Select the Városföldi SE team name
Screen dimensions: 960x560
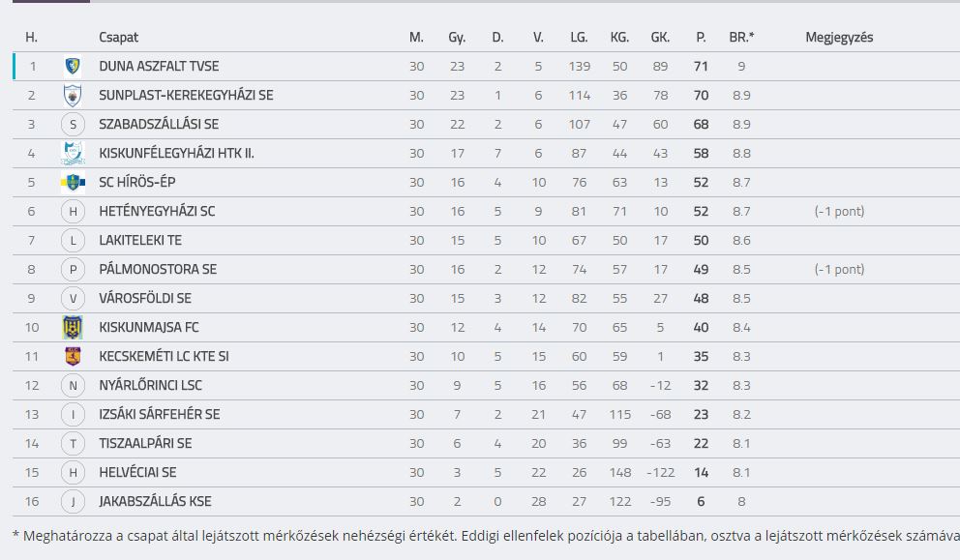click(145, 299)
